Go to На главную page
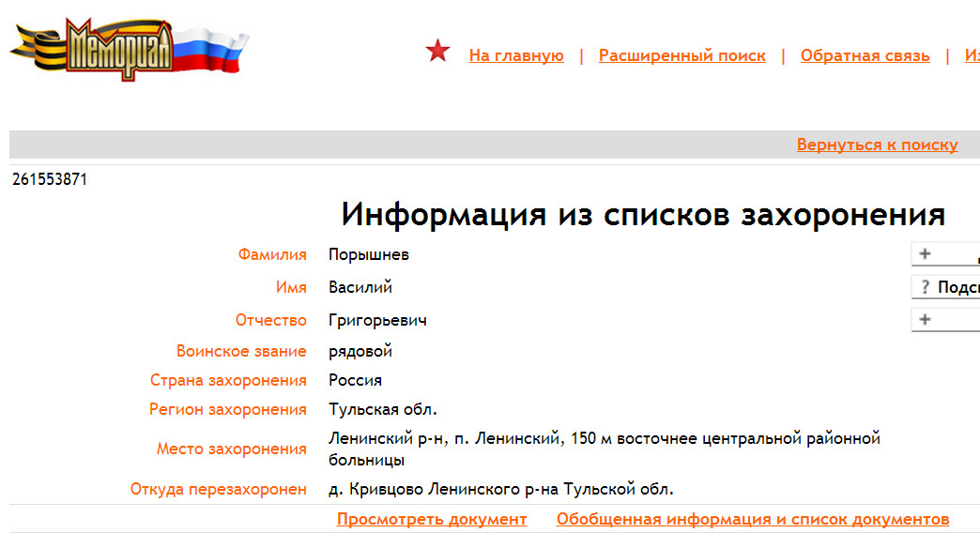 pos(516,55)
